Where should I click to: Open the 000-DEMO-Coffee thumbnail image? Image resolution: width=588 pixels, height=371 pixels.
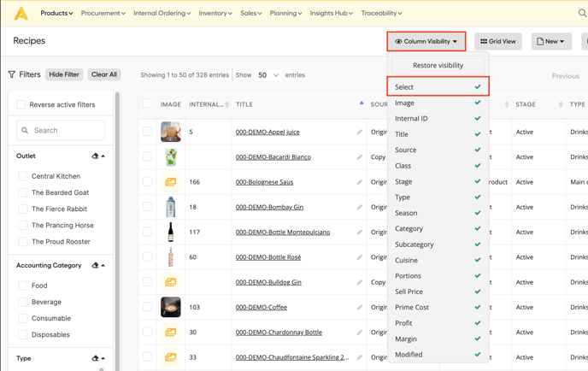pos(171,307)
